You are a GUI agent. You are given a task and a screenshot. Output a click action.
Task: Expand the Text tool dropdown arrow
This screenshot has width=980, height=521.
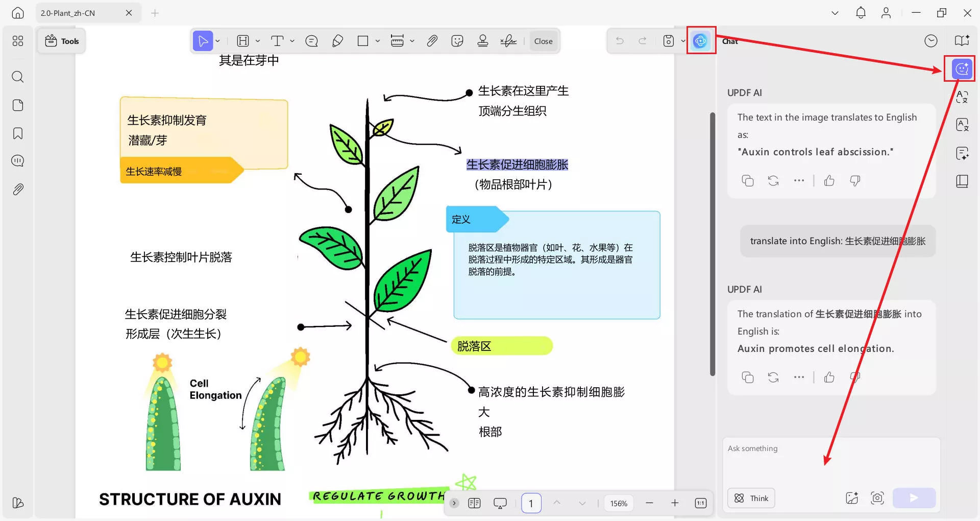[x=292, y=41]
